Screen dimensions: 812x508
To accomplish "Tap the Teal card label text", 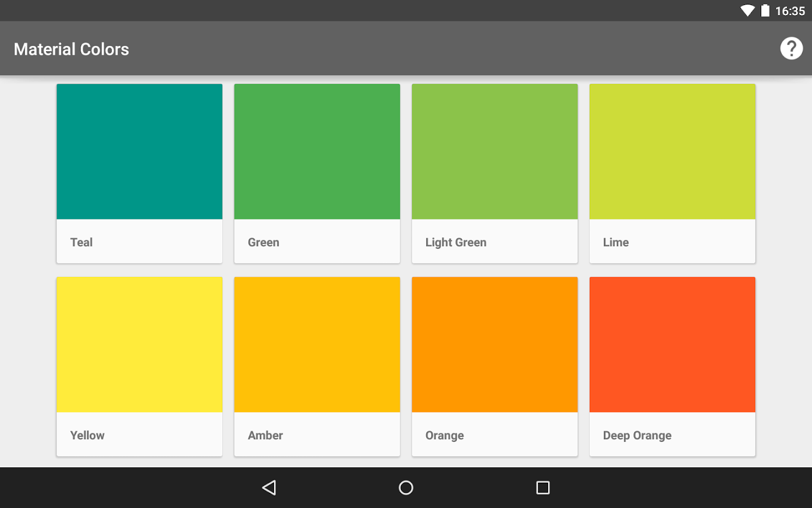I will tap(81, 242).
